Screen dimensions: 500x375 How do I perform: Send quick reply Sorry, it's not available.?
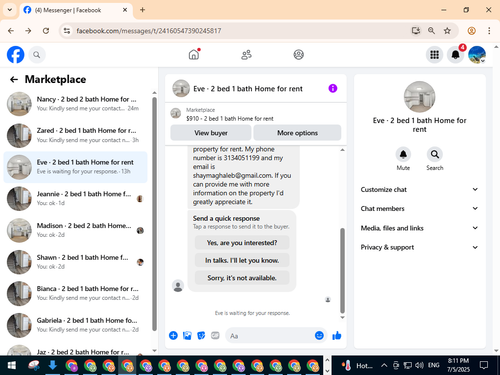tap(242, 278)
